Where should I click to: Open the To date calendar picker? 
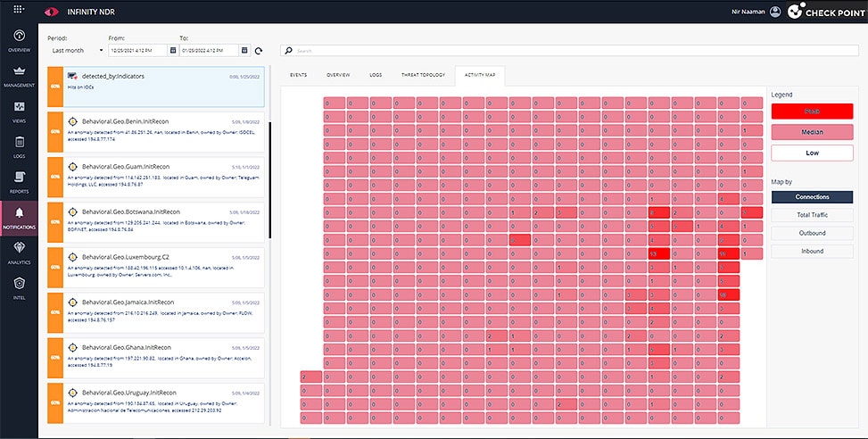point(244,50)
